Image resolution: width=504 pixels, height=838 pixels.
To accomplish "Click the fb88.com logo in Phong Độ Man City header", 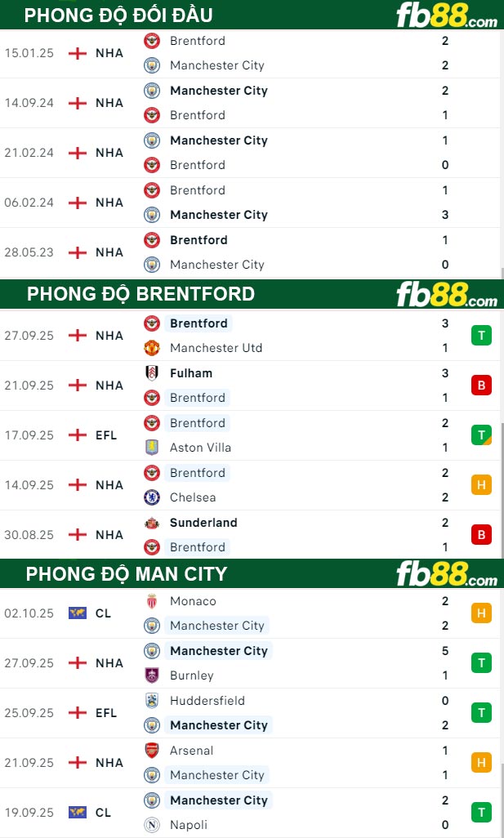I will (446, 574).
